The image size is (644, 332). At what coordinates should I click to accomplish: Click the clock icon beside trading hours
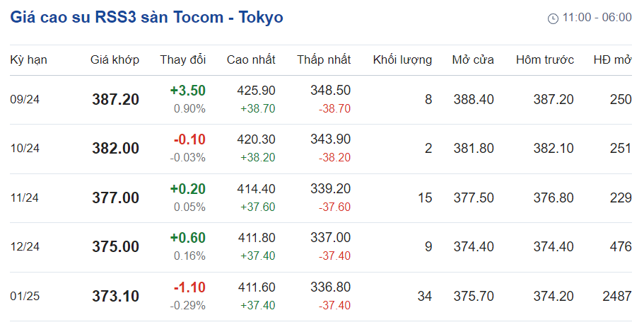(x=553, y=18)
